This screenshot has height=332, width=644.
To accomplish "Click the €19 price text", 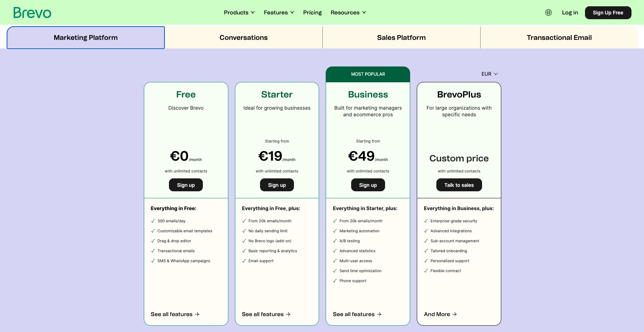I will click(x=270, y=156).
